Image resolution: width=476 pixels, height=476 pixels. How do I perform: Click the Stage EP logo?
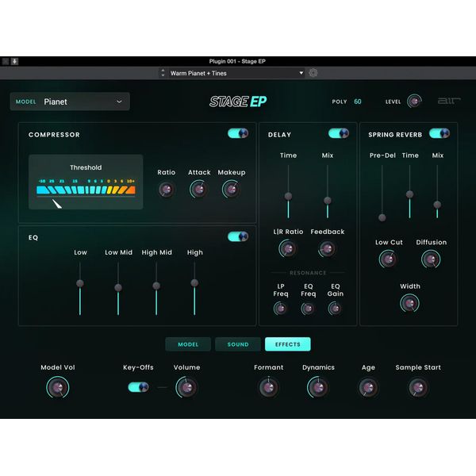click(x=238, y=102)
